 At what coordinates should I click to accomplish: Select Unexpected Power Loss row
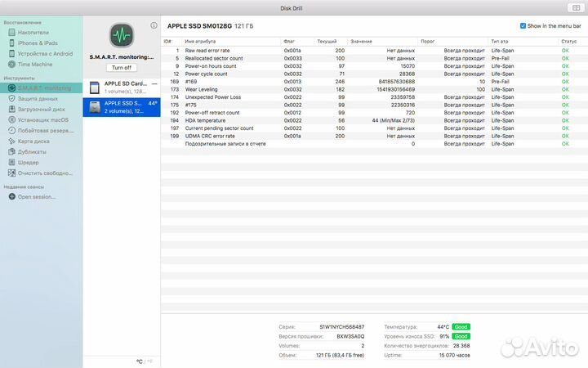374,97
